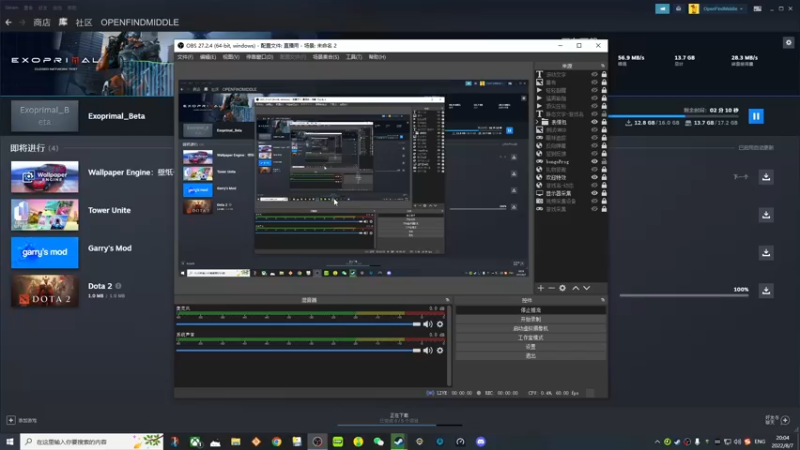This screenshot has width=800, height=450.
Task: Open the 正在下载 status bar in Steam
Action: [x=399, y=419]
